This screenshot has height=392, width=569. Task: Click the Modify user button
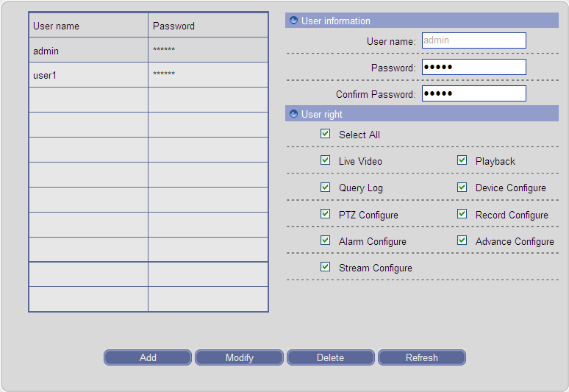(239, 357)
